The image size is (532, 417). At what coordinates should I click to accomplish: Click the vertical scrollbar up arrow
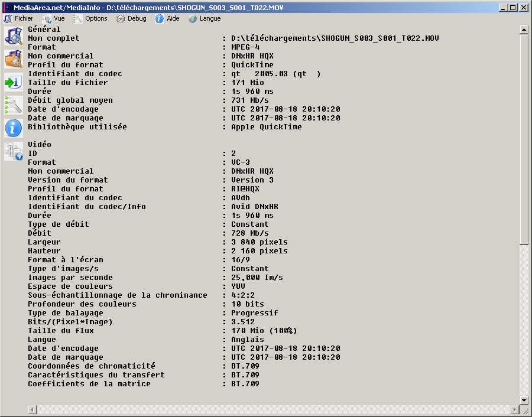coord(524,30)
